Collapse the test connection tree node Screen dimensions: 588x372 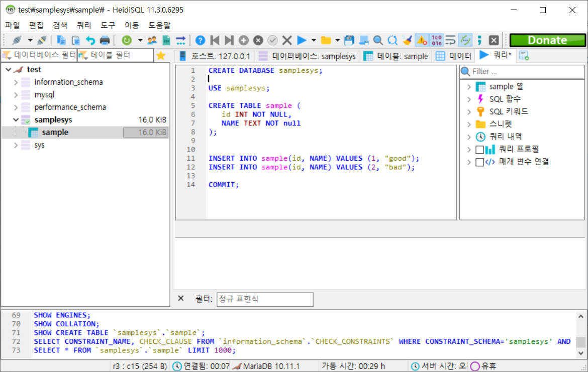(8, 69)
